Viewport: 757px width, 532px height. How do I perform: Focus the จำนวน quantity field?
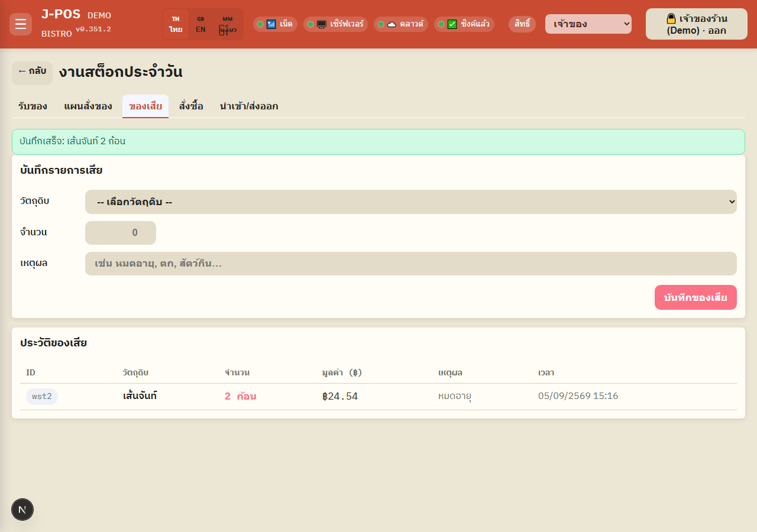click(x=121, y=233)
